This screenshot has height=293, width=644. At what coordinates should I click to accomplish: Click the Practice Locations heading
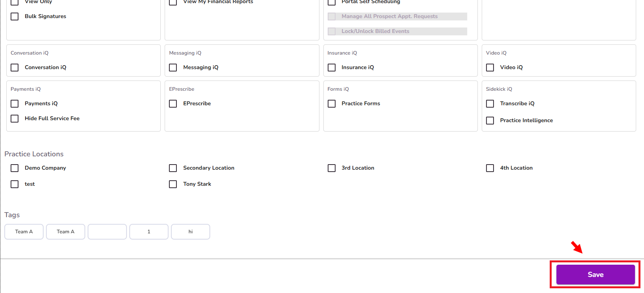click(x=34, y=154)
